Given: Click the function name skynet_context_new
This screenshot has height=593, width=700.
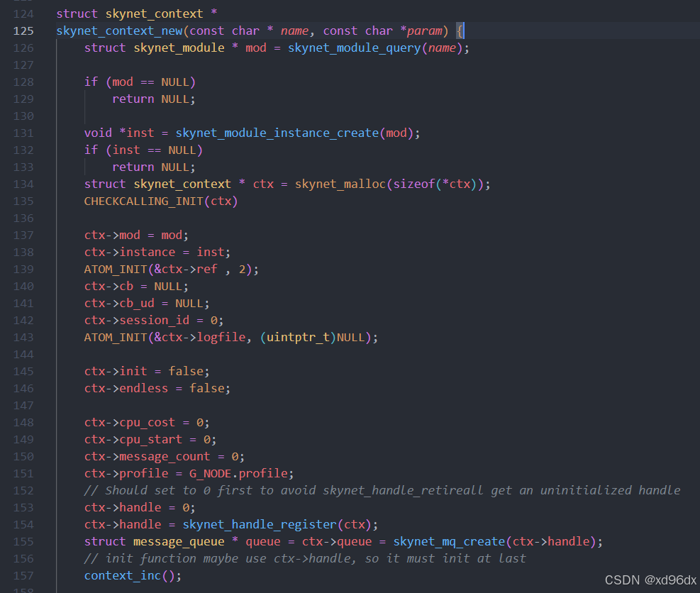Looking at the screenshot, I should tap(119, 31).
